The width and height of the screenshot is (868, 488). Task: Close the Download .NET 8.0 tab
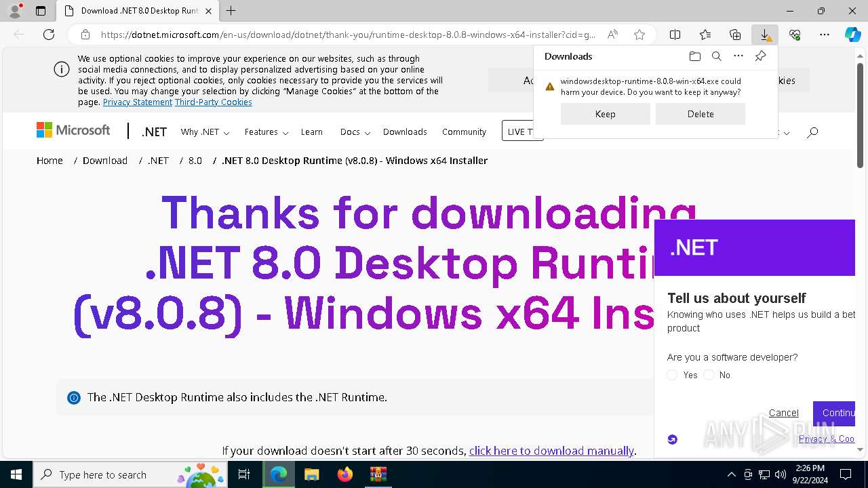pyautogui.click(x=209, y=11)
